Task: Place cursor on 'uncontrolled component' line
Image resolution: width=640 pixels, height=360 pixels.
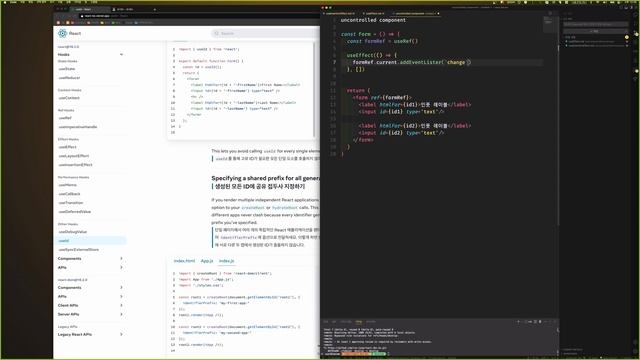Action: pyautogui.click(x=373, y=20)
